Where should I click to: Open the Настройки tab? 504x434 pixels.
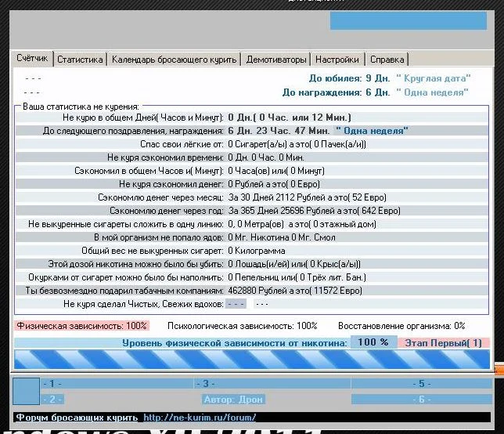coord(337,60)
